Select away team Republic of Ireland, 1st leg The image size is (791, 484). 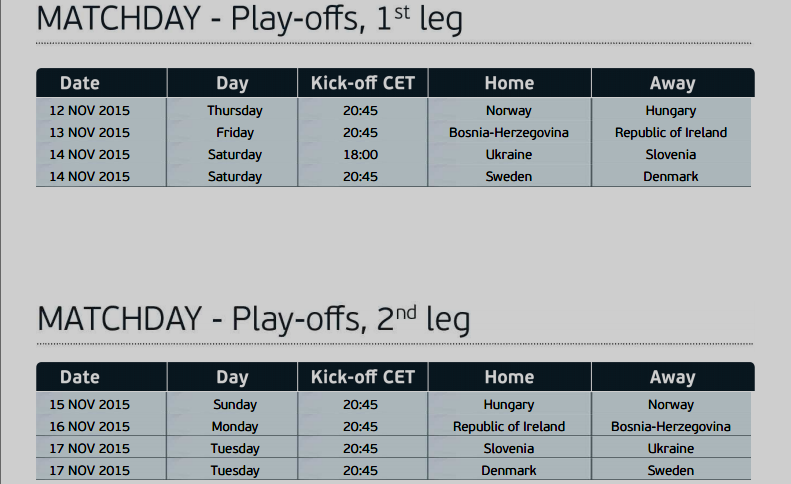pos(671,133)
